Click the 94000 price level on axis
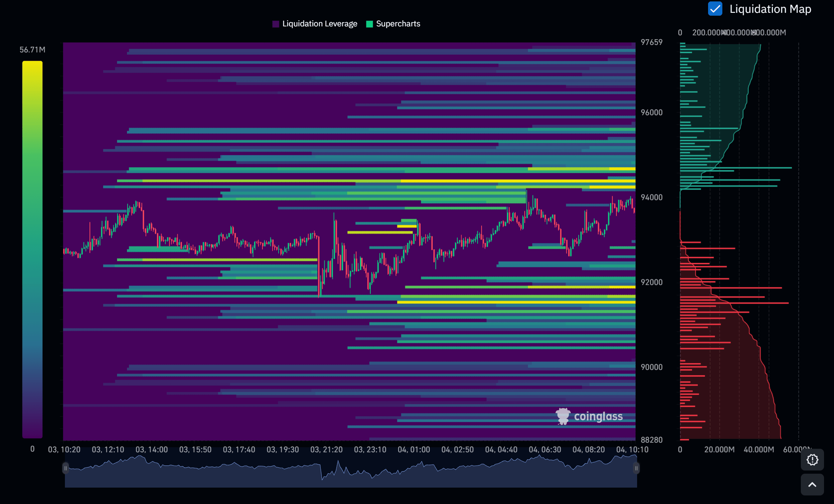 pos(651,197)
